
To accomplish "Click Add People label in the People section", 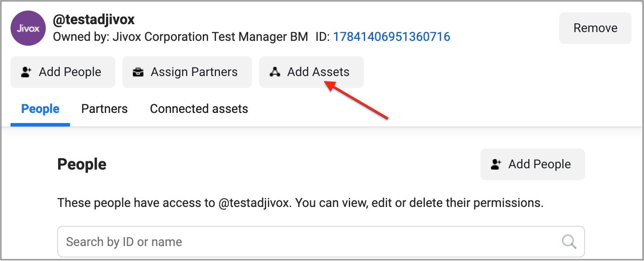I will coord(539,164).
